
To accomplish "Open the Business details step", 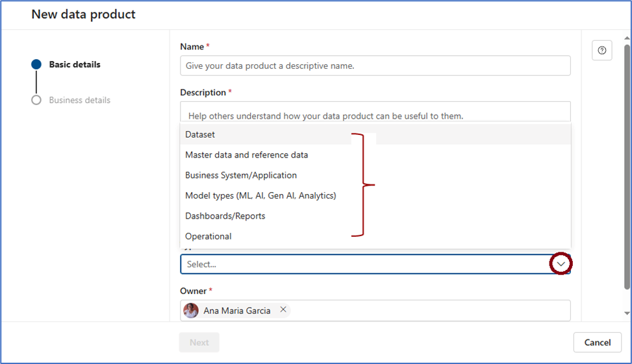I will [79, 100].
